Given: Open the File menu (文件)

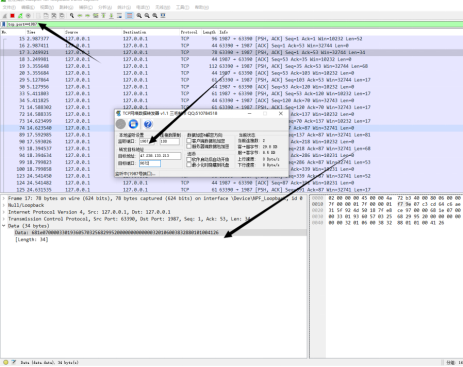Looking at the screenshot, I should (x=9, y=7).
